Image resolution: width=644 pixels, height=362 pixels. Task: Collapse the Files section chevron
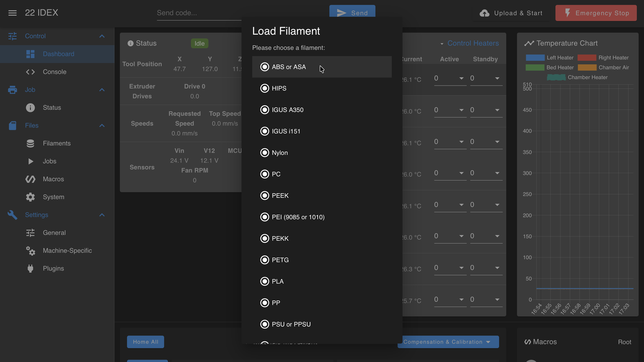(102, 125)
